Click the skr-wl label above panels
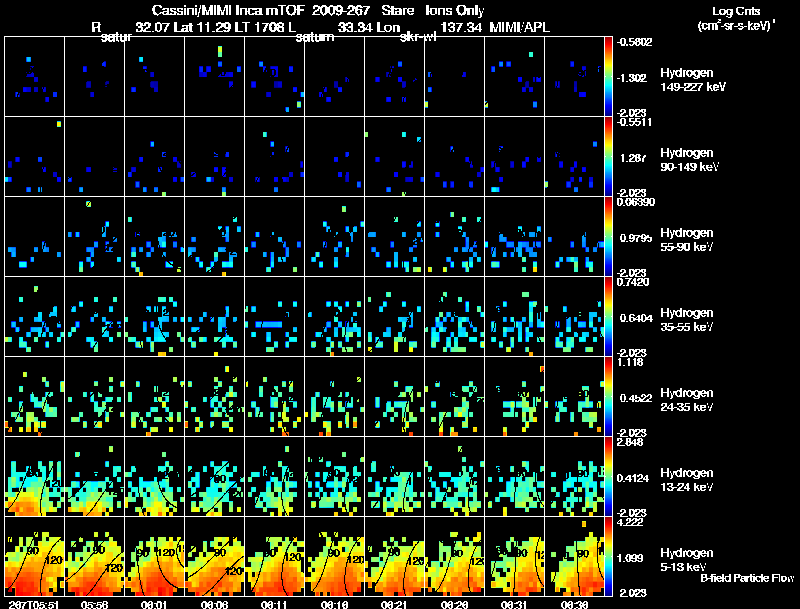The width and height of the screenshot is (800, 609). pyautogui.click(x=418, y=37)
